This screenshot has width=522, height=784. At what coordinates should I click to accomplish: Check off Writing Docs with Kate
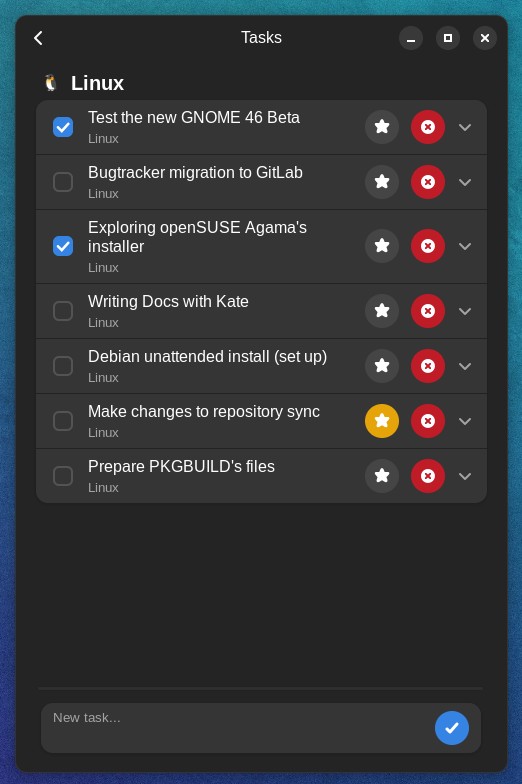(63, 311)
